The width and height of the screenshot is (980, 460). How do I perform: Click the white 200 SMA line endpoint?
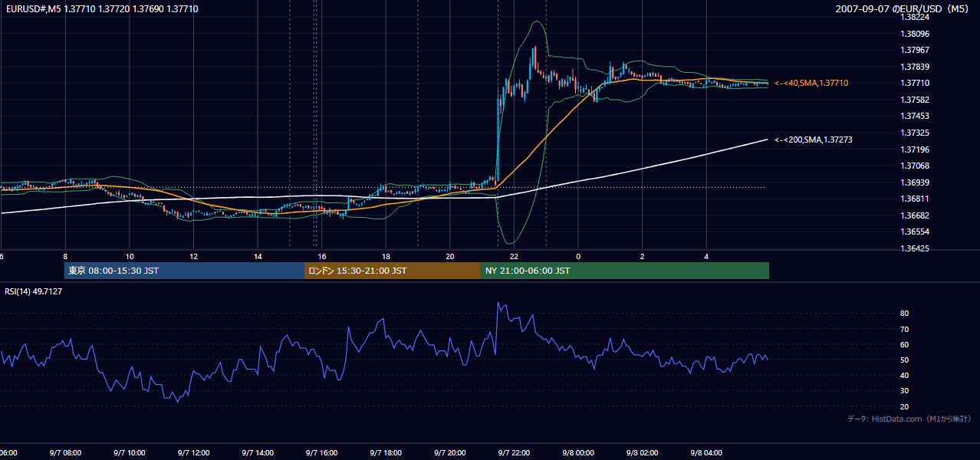pos(767,140)
